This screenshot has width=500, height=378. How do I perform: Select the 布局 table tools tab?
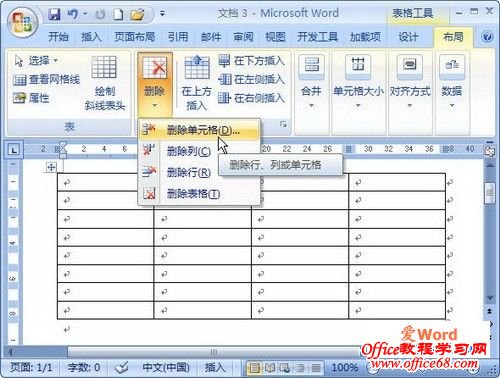pos(453,37)
